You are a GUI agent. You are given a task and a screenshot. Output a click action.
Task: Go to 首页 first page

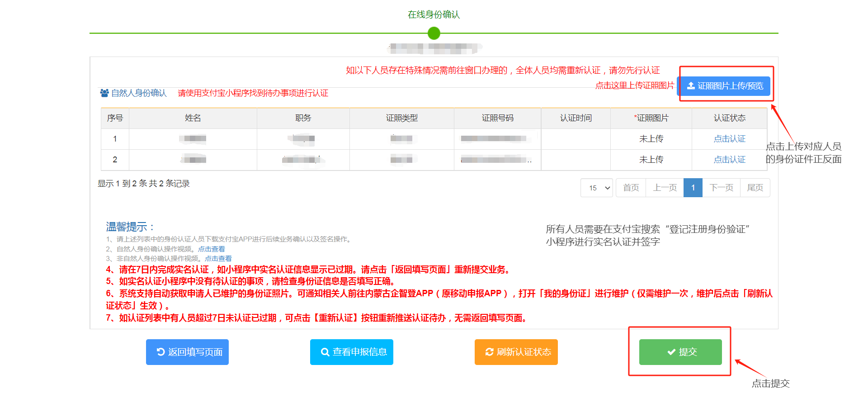631,188
